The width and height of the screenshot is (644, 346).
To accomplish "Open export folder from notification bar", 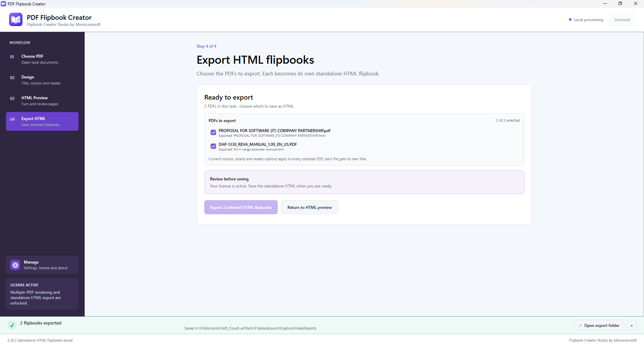I will (599, 326).
